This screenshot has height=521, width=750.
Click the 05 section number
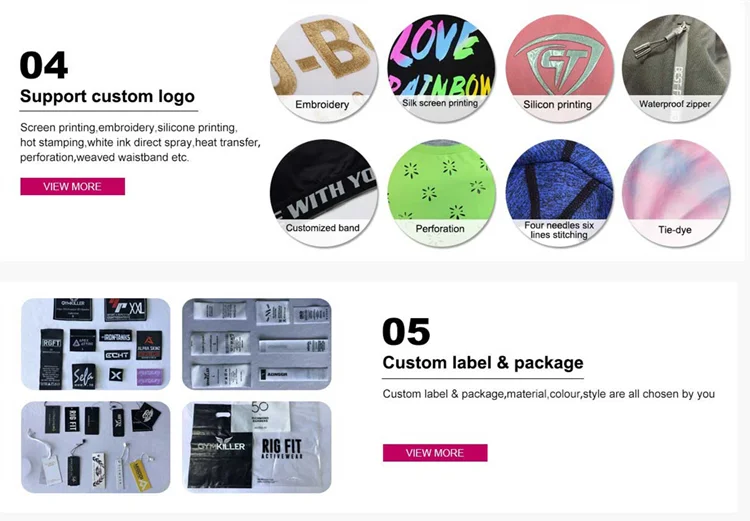click(406, 332)
